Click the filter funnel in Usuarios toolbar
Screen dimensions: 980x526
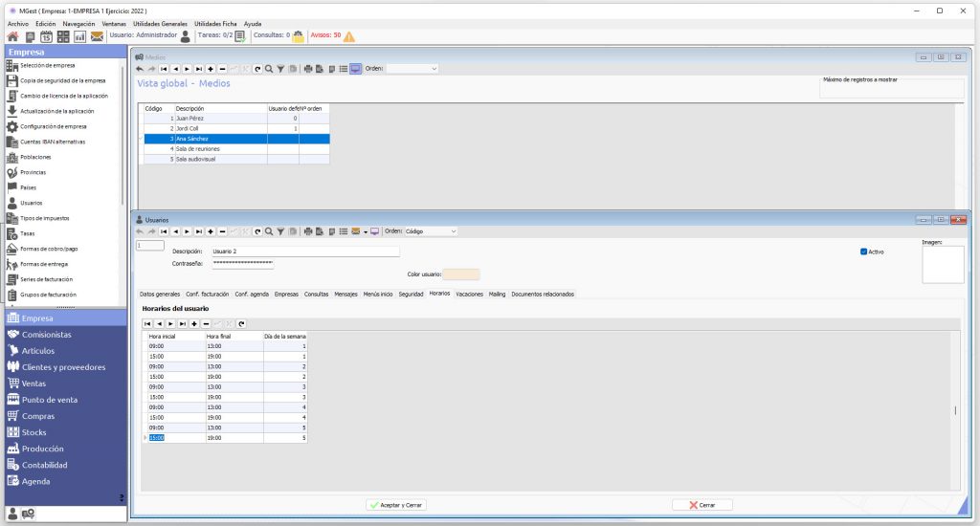[280, 231]
